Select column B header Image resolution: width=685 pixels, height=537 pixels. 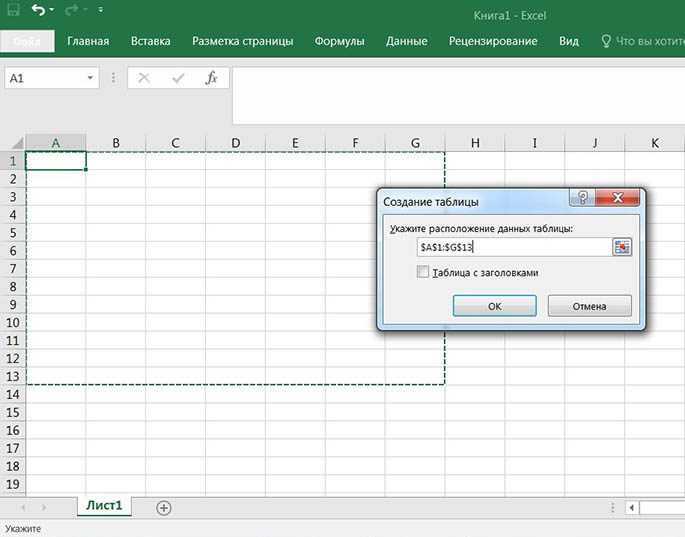pyautogui.click(x=116, y=143)
